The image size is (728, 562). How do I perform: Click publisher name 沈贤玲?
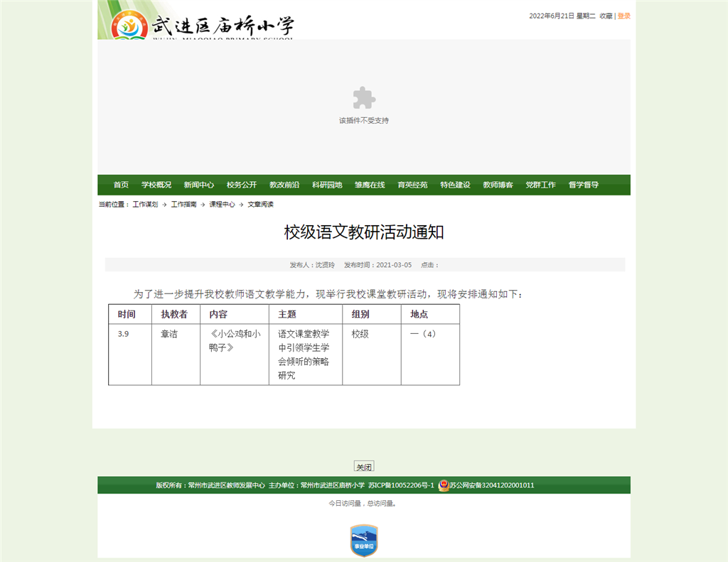325,265
